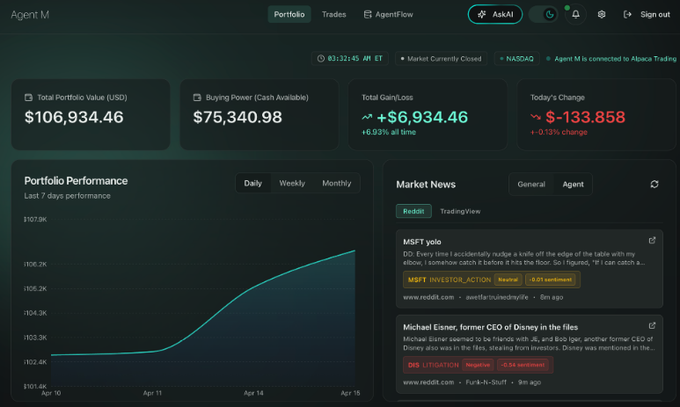680x407 pixels.
Task: Switch Market News to Agent
Action: tap(573, 184)
